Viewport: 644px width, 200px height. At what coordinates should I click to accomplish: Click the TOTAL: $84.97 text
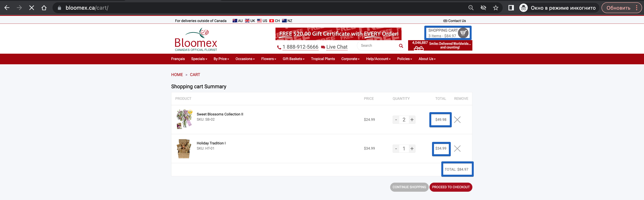(456, 169)
